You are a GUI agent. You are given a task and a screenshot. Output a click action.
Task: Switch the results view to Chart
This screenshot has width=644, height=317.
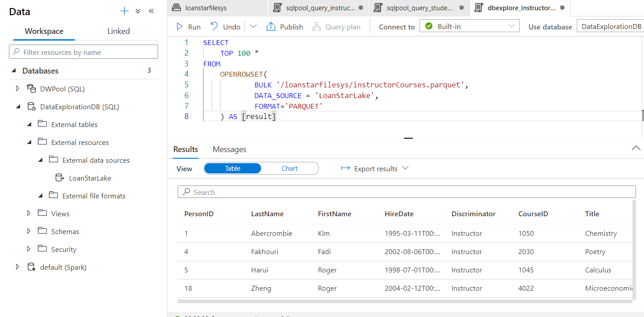(289, 169)
